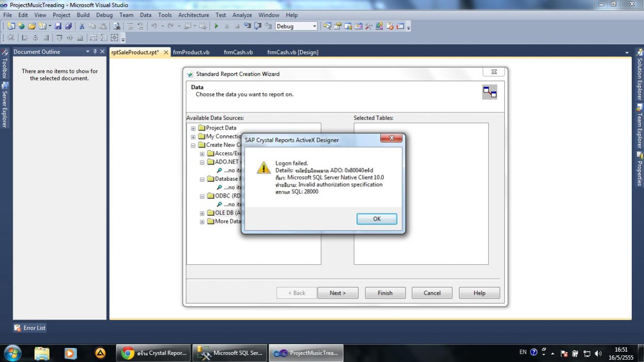Open the Error List tab
This screenshot has width=644, height=362.
(x=30, y=328)
